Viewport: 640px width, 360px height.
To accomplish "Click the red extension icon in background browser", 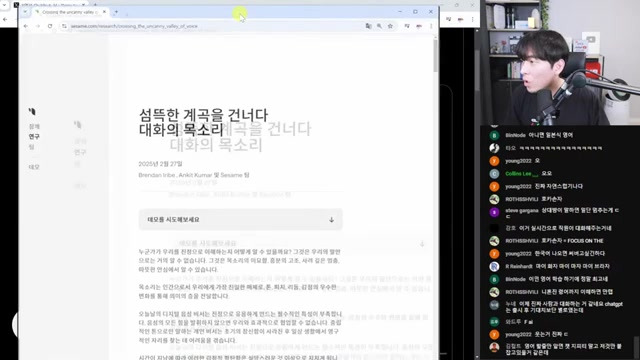I will [x=460, y=19].
